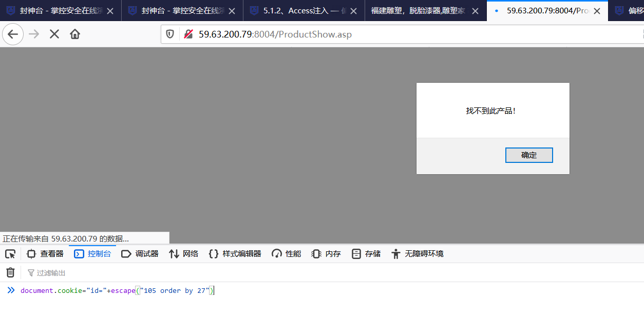The width and height of the screenshot is (644, 315).
Task: Select the 59.63.200.79:8004 tab
Action: 547,11
